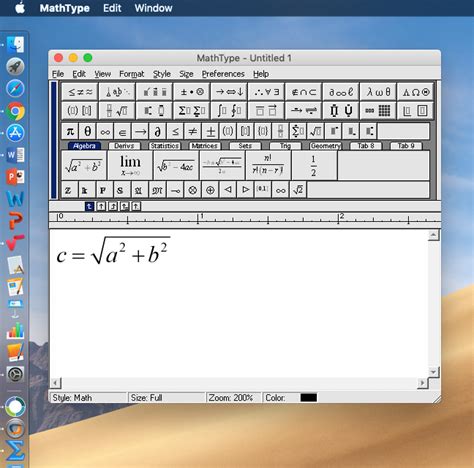Image resolution: width=474 pixels, height=468 pixels.
Task: Open the lowercase Greek palette (λ ω θ)
Action: [378, 92]
